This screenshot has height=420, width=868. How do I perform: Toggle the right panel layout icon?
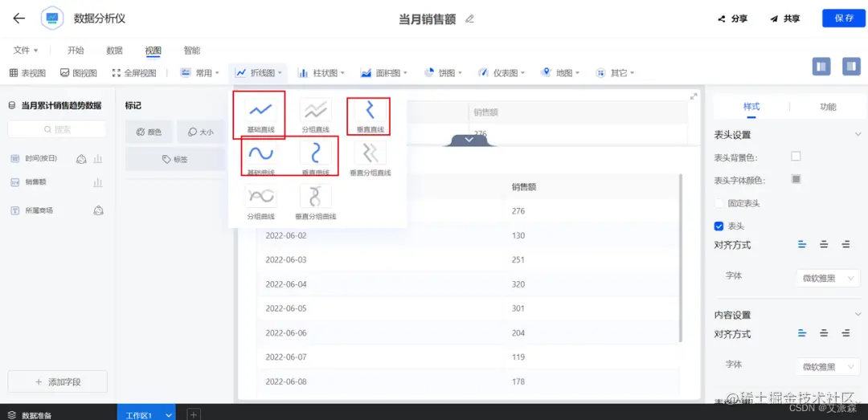(851, 66)
